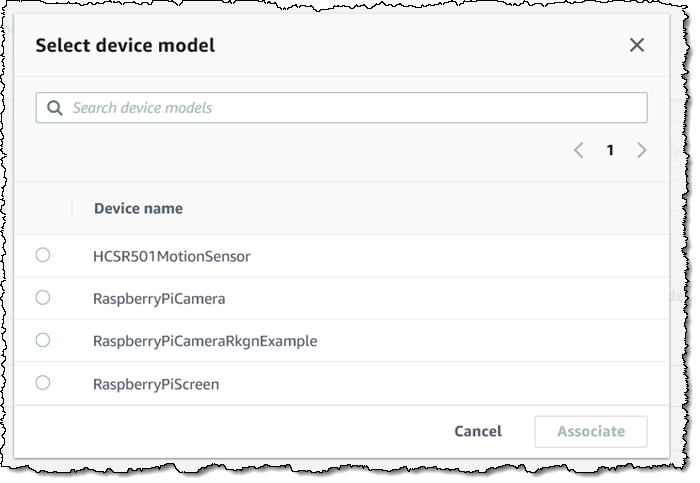Click the Select device model title
700x483 pixels.
(125, 45)
